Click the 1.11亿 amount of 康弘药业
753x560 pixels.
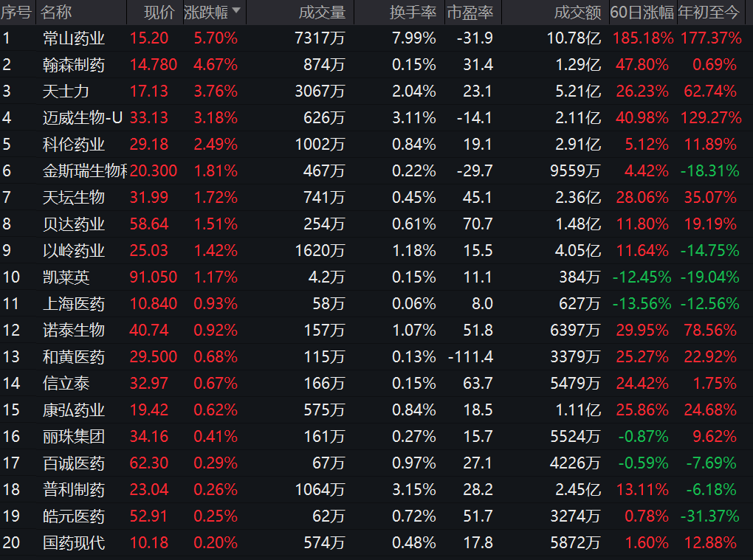point(578,410)
